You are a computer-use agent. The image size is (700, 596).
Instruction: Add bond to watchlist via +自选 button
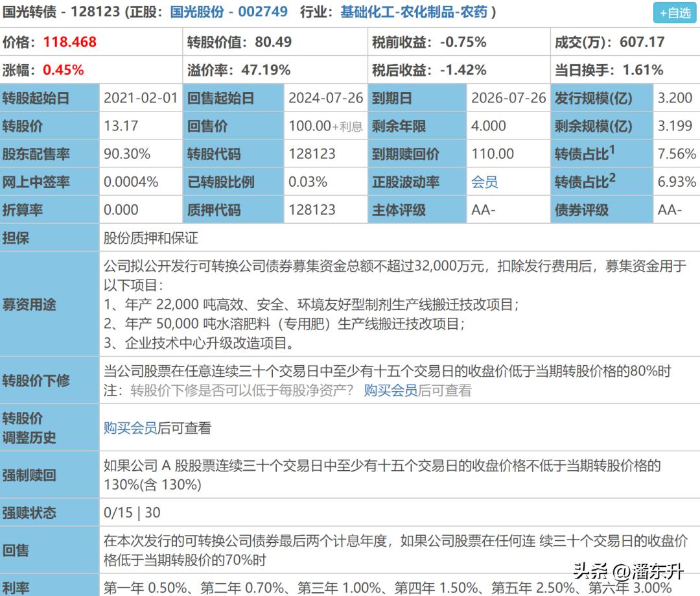point(674,11)
